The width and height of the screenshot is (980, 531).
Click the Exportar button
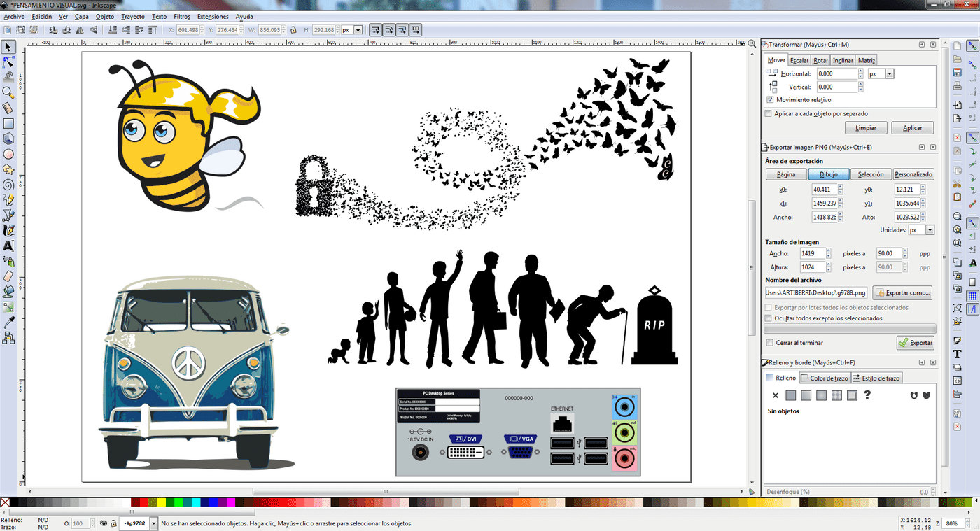(x=916, y=343)
